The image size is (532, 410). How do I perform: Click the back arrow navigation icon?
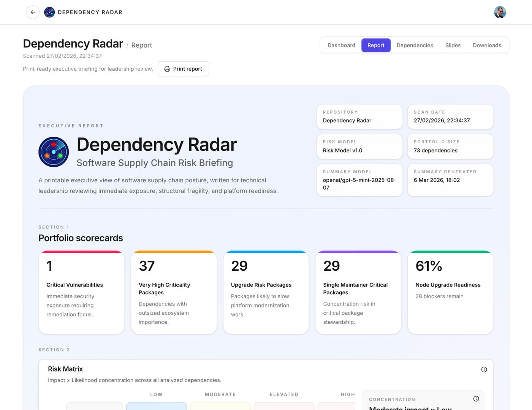(33, 12)
